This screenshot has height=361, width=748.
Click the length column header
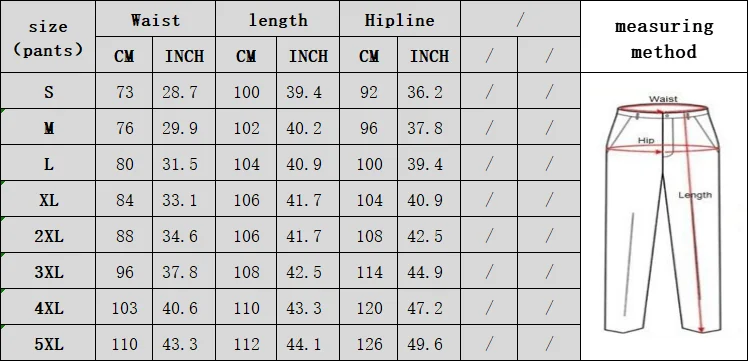tap(278, 19)
